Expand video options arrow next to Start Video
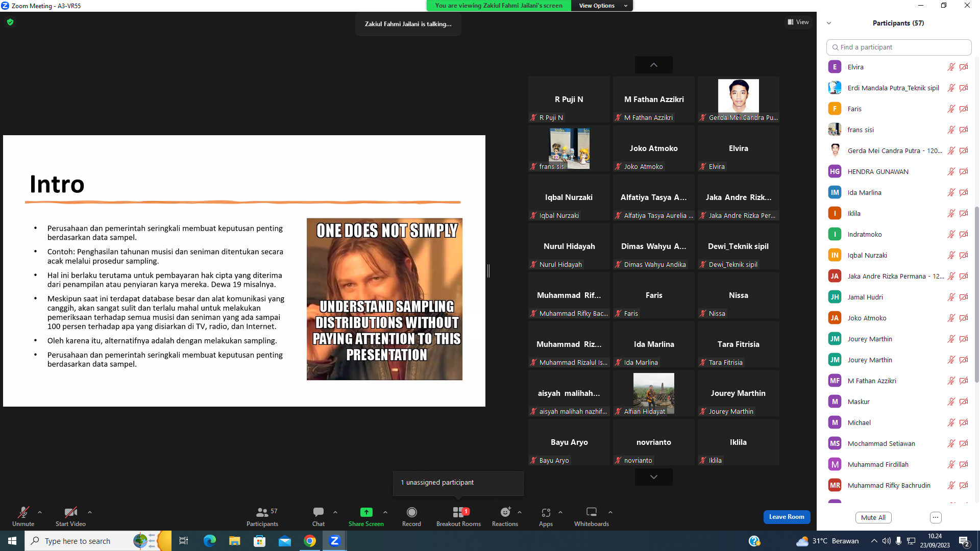 90,512
